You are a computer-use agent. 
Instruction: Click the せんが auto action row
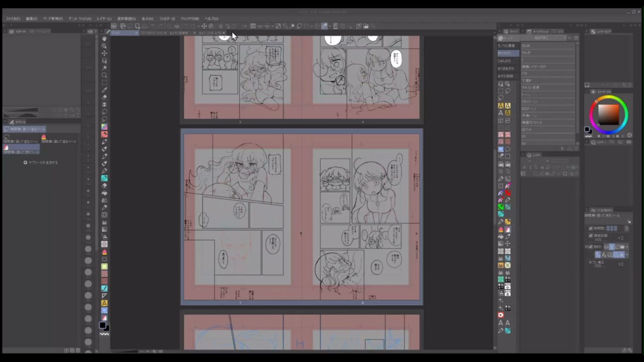(548, 52)
